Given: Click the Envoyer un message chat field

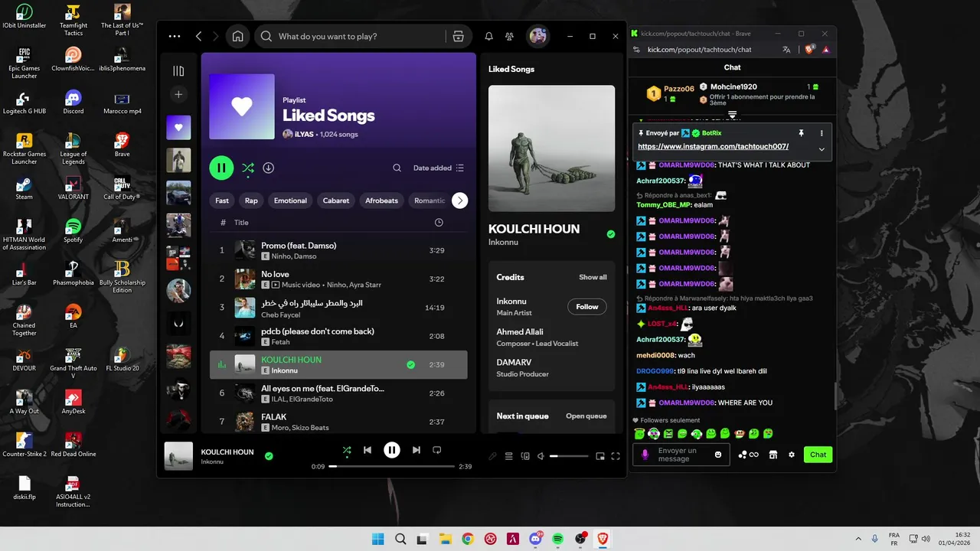Looking at the screenshot, I should pyautogui.click(x=680, y=455).
